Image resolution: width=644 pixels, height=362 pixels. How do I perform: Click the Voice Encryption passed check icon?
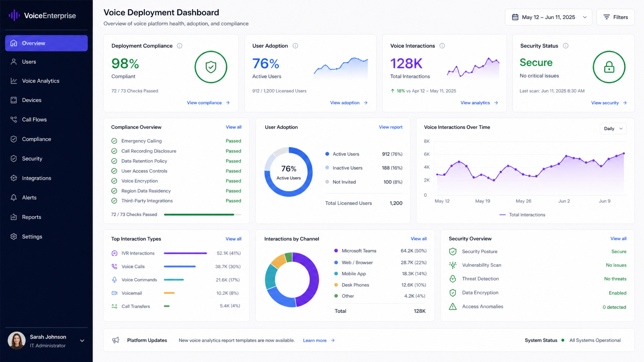coord(114,181)
